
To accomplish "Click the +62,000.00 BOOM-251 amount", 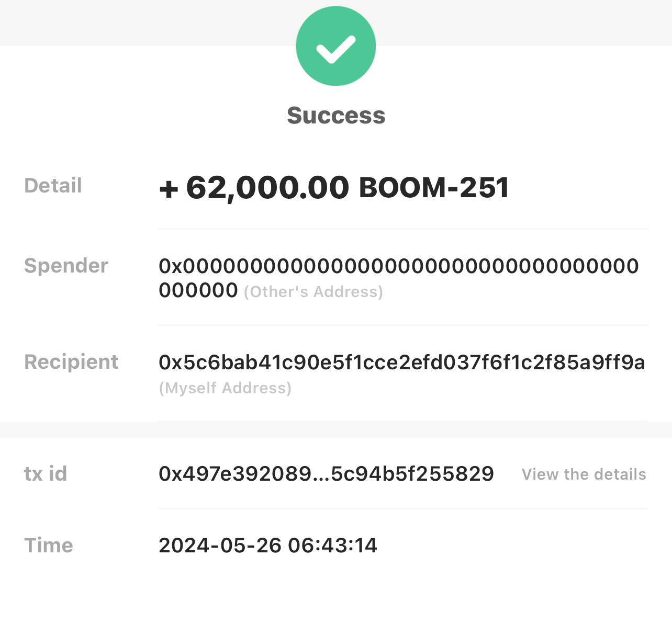I will tap(334, 188).
